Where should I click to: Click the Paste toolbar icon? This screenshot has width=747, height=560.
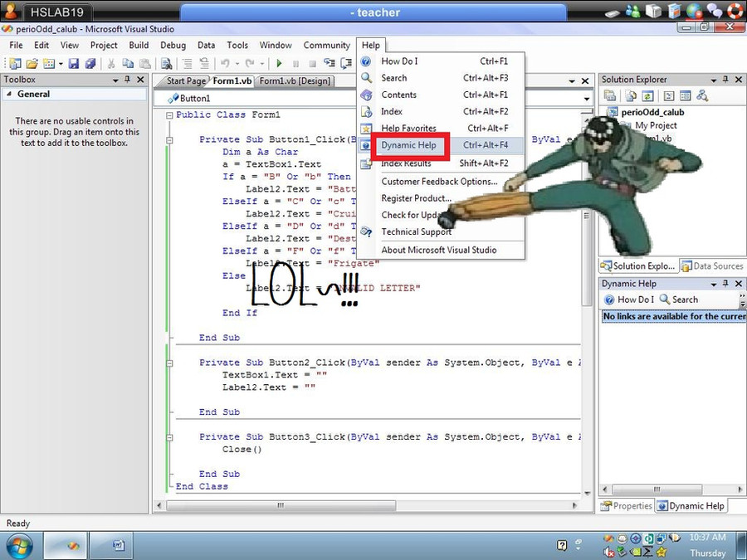coord(144,63)
